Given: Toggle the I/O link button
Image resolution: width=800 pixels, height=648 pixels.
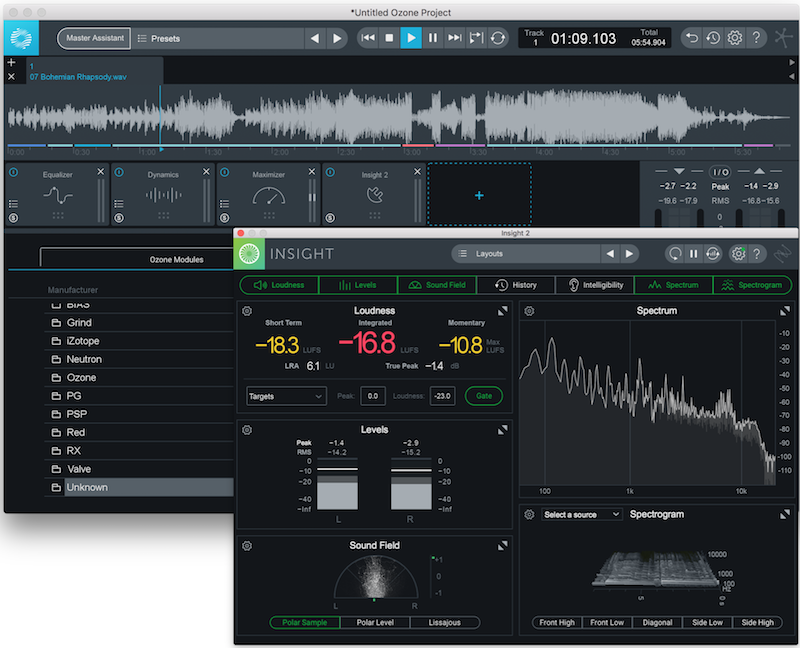Looking at the screenshot, I should click(x=720, y=172).
